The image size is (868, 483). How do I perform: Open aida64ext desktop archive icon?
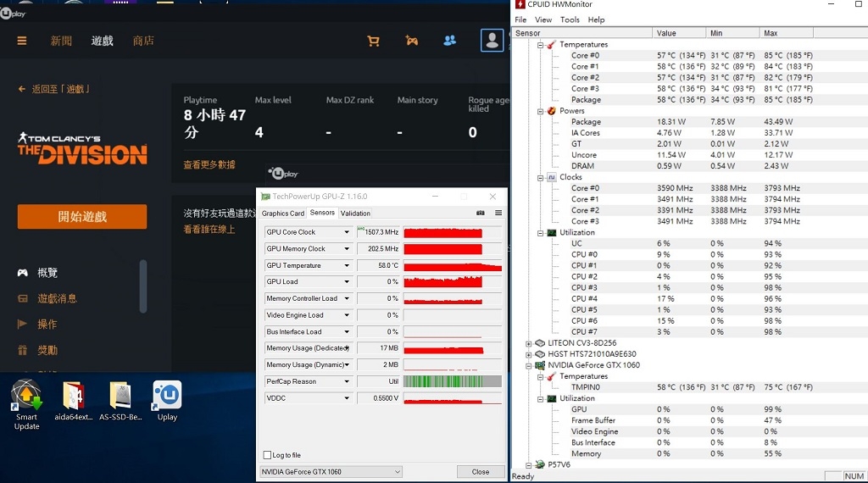pyautogui.click(x=73, y=401)
